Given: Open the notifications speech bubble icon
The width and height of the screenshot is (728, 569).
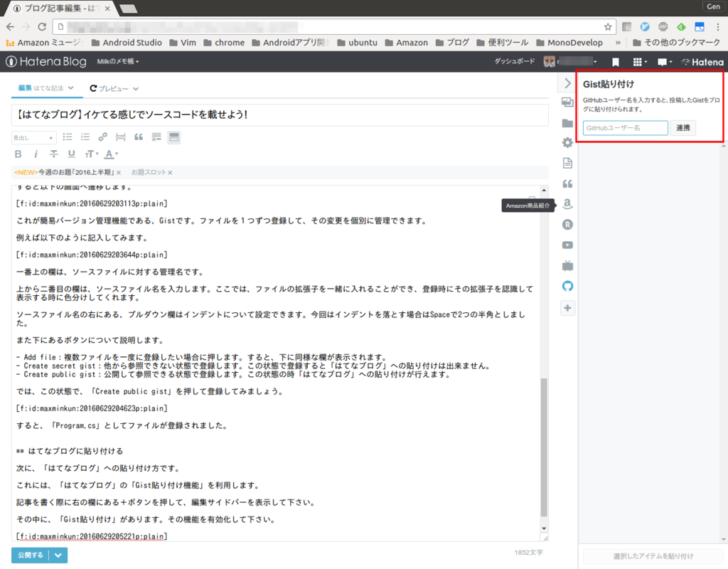Looking at the screenshot, I should (665, 62).
